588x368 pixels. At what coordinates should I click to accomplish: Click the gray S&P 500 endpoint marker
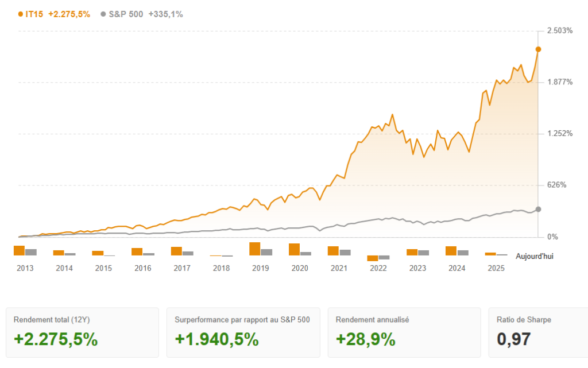click(x=538, y=209)
